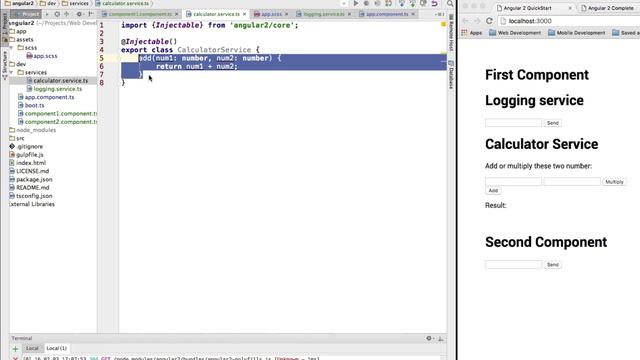Close the terminal session with red X

click(x=16, y=358)
